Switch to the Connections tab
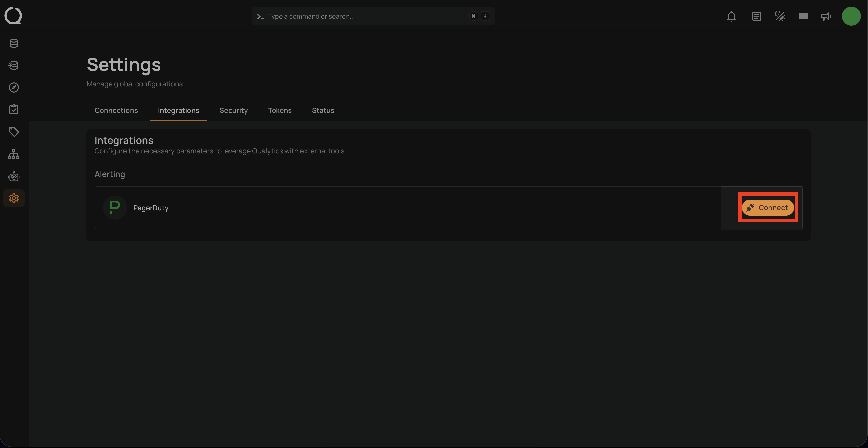The height and width of the screenshot is (448, 868). [116, 110]
